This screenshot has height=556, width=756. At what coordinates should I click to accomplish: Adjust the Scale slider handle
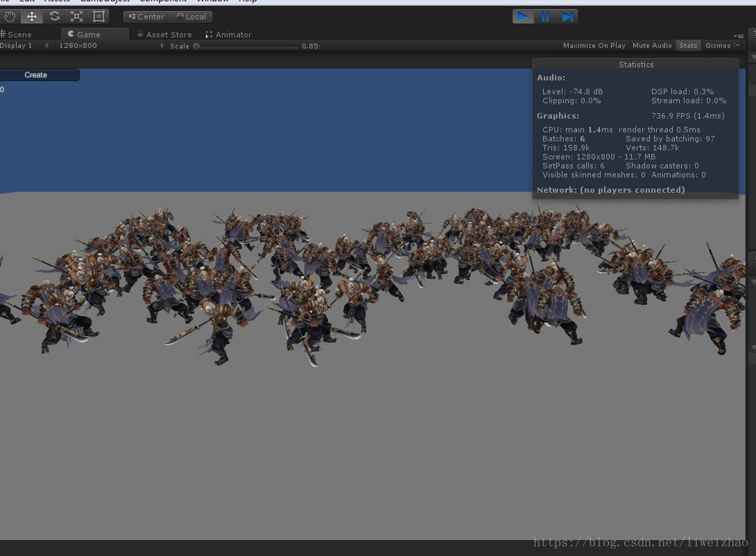[196, 46]
